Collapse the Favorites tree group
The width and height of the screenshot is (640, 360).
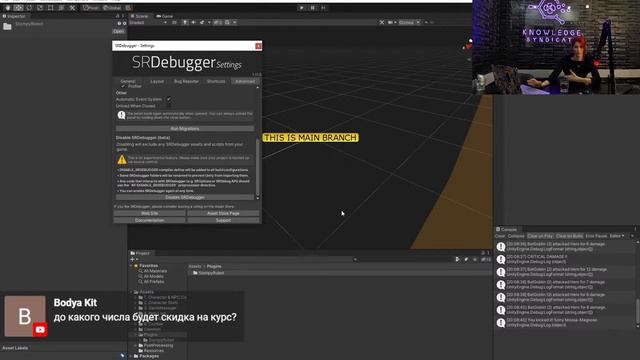point(131,266)
